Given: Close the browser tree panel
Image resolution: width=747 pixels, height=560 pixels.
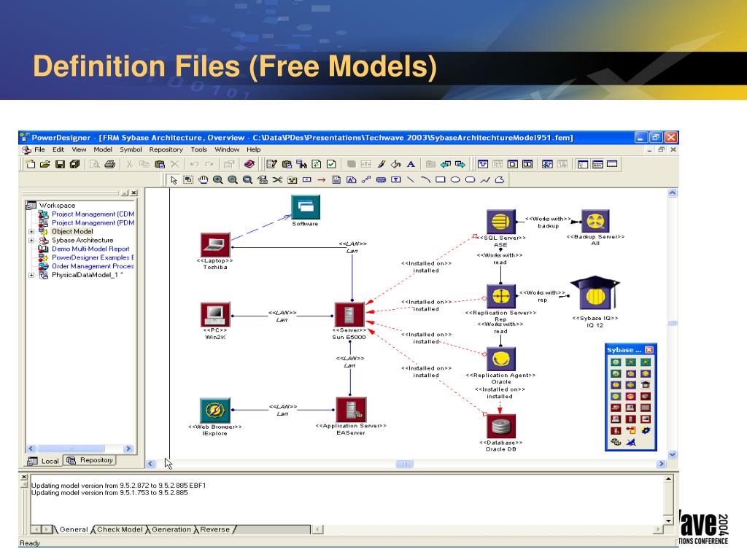Looking at the screenshot, I should pos(134,192).
